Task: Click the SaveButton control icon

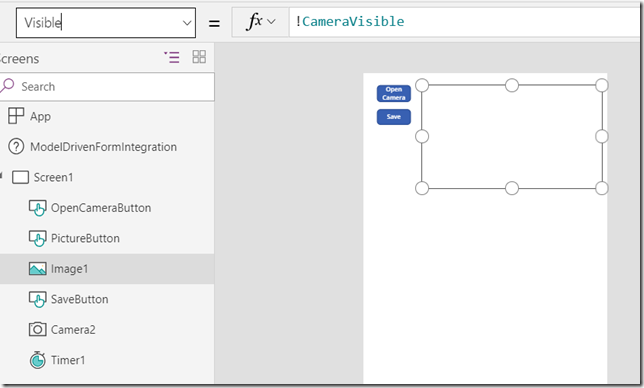Action: tap(37, 299)
